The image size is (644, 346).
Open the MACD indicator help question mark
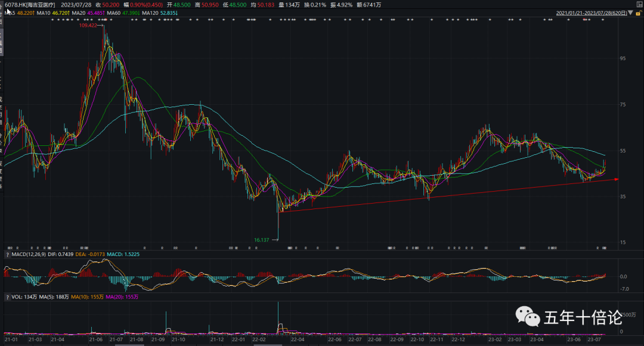pos(7,254)
